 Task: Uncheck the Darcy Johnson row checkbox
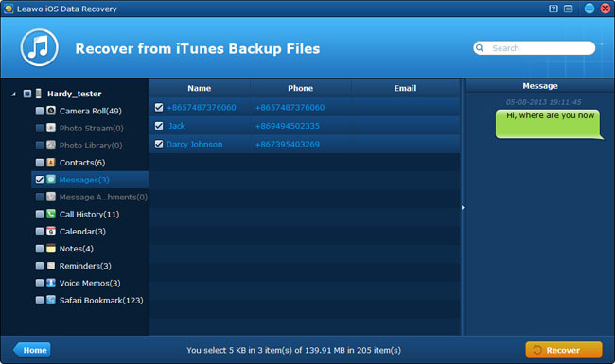coord(159,145)
